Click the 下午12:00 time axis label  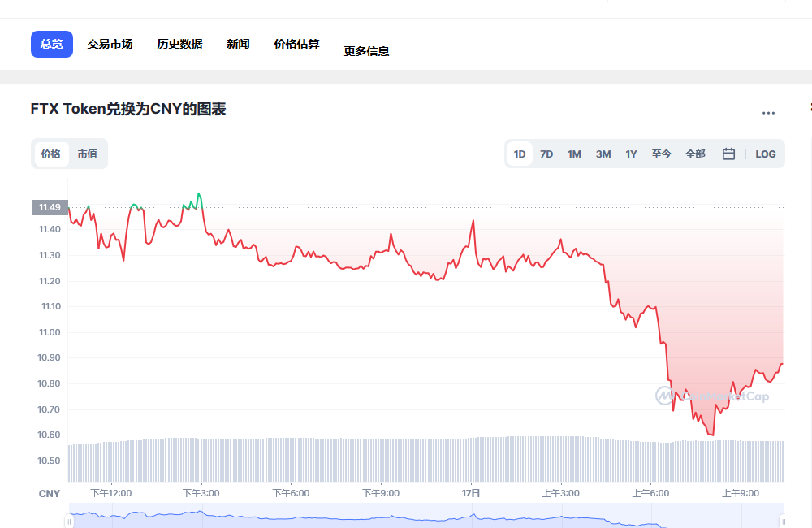coord(111,493)
